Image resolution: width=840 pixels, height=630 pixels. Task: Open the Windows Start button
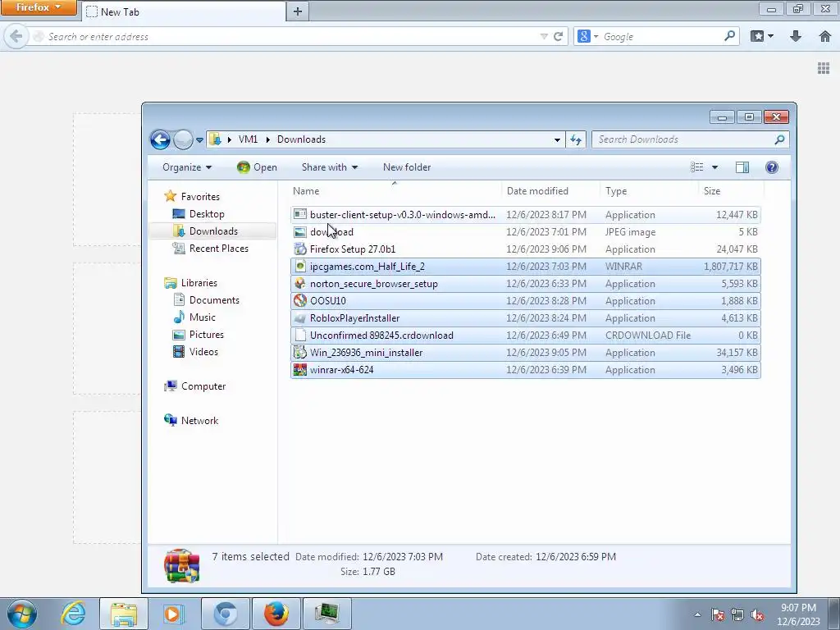[x=22, y=614]
